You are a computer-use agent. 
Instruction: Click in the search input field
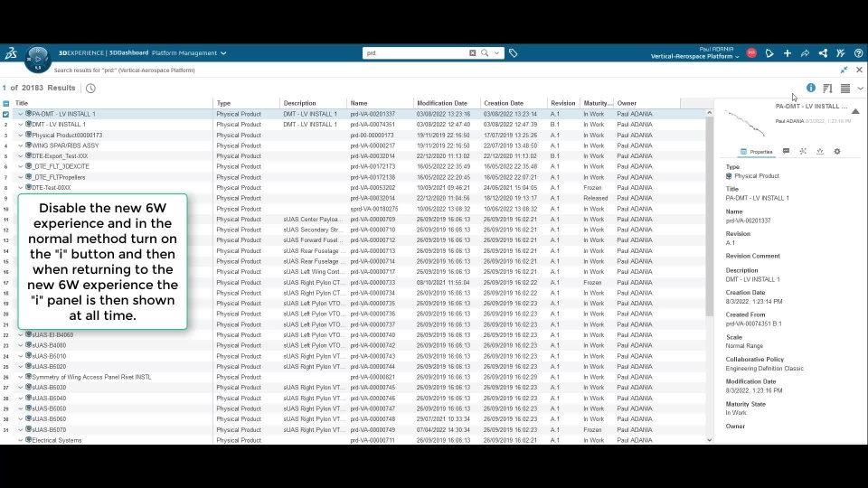415,53
